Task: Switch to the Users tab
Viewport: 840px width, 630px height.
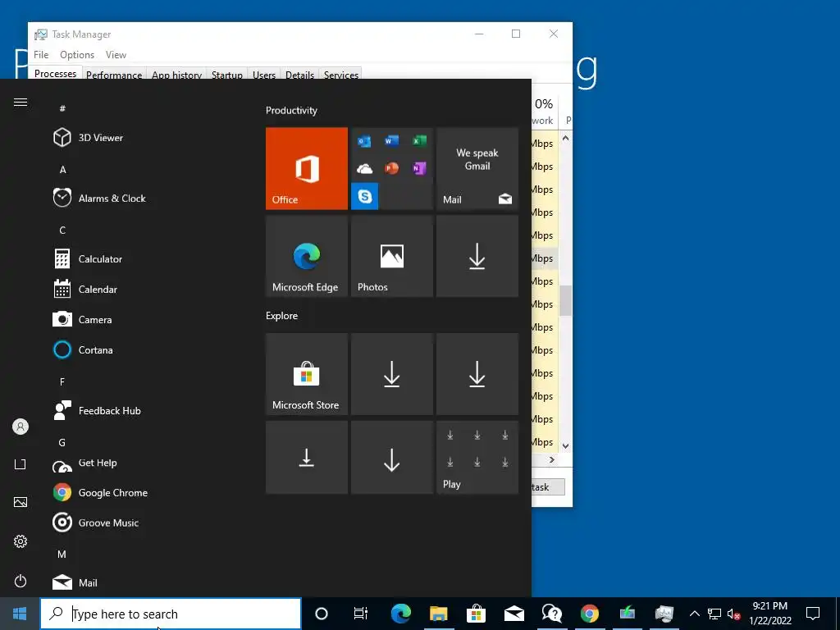Action: (x=264, y=75)
